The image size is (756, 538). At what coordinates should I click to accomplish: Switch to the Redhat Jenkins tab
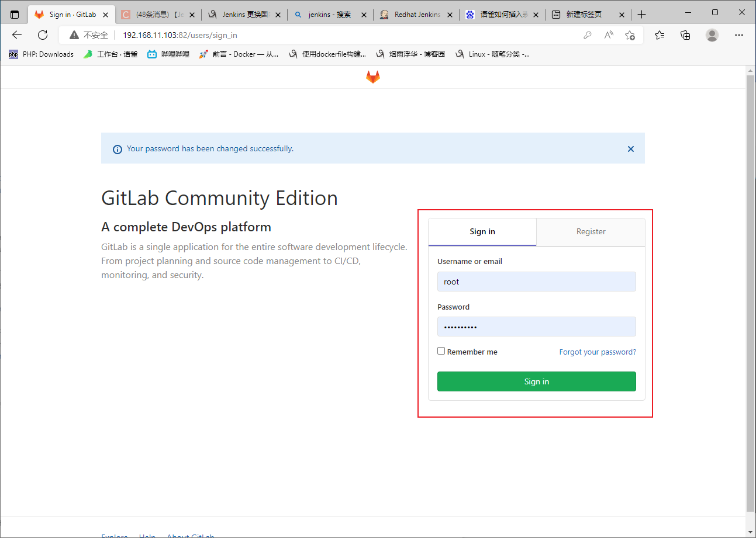tap(417, 15)
